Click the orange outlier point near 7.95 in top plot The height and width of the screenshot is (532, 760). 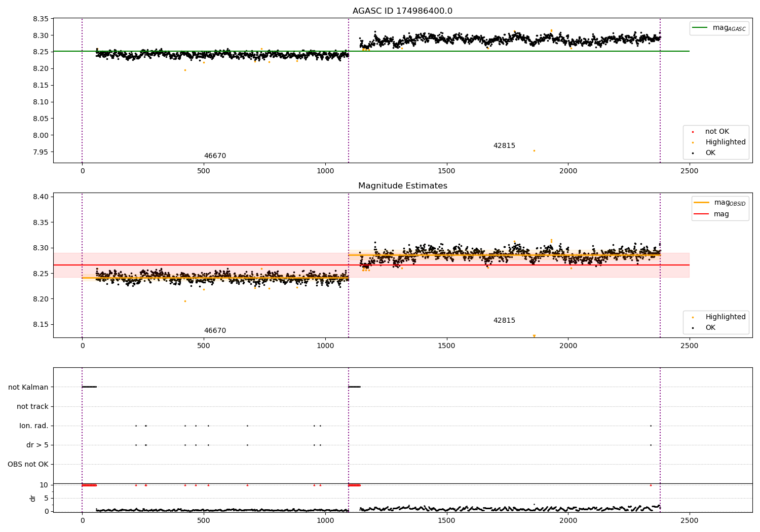(534, 150)
